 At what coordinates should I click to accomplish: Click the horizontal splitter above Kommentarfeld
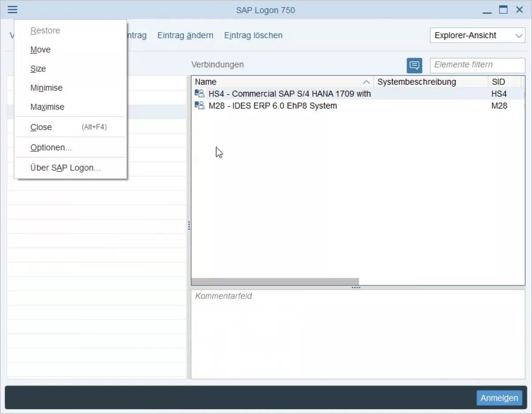pyautogui.click(x=356, y=288)
